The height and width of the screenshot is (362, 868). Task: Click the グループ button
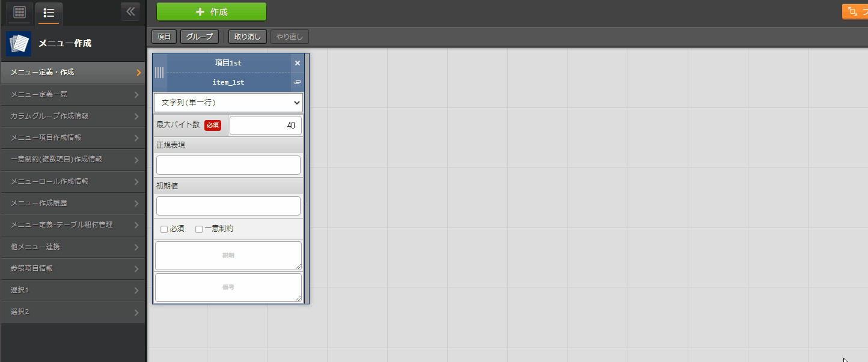pos(199,37)
